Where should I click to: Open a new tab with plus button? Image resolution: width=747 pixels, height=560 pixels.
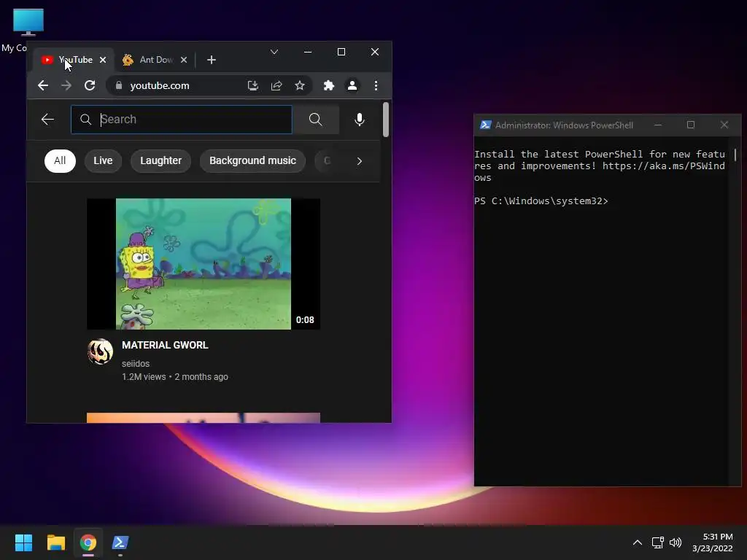click(212, 60)
